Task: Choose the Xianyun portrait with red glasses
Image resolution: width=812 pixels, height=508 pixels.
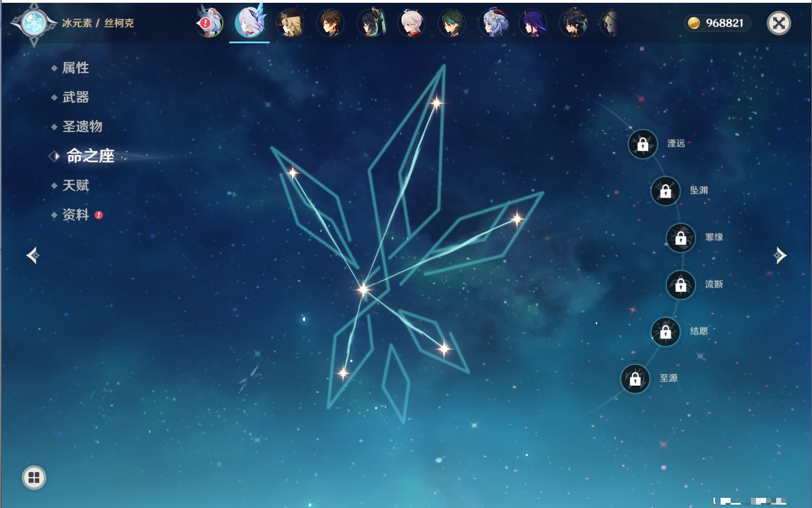Action: pyautogui.click(x=371, y=23)
